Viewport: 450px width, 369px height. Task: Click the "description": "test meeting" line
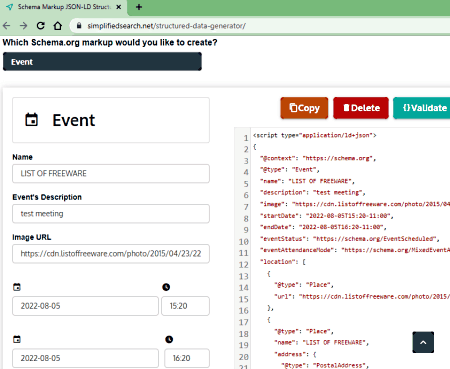tap(313, 192)
